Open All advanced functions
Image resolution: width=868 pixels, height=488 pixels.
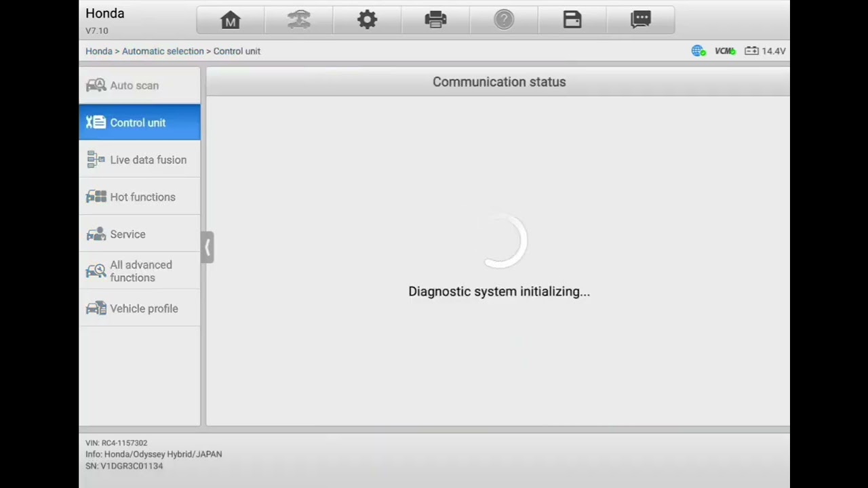point(140,271)
